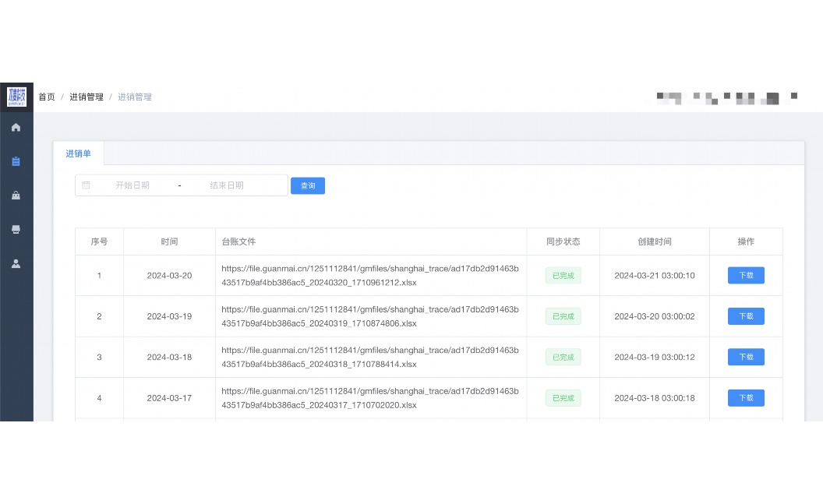Select the shopping bag sidebar icon
The width and height of the screenshot is (823, 504).
(x=16, y=196)
